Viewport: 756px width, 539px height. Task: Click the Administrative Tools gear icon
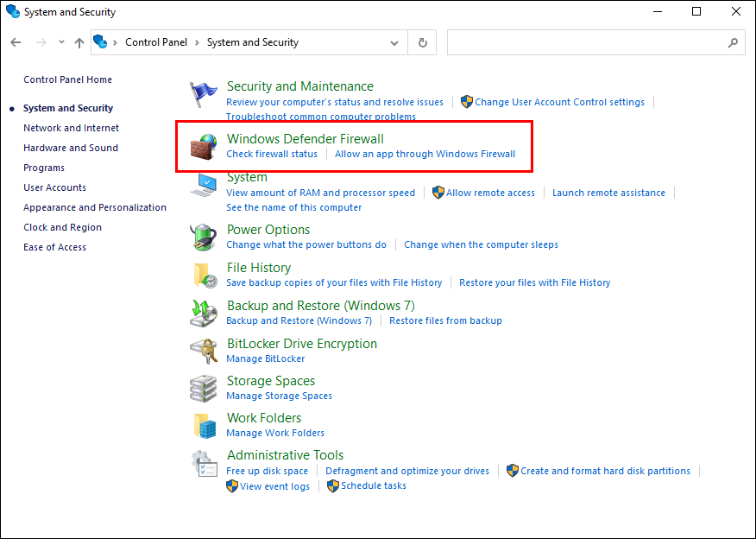(204, 464)
